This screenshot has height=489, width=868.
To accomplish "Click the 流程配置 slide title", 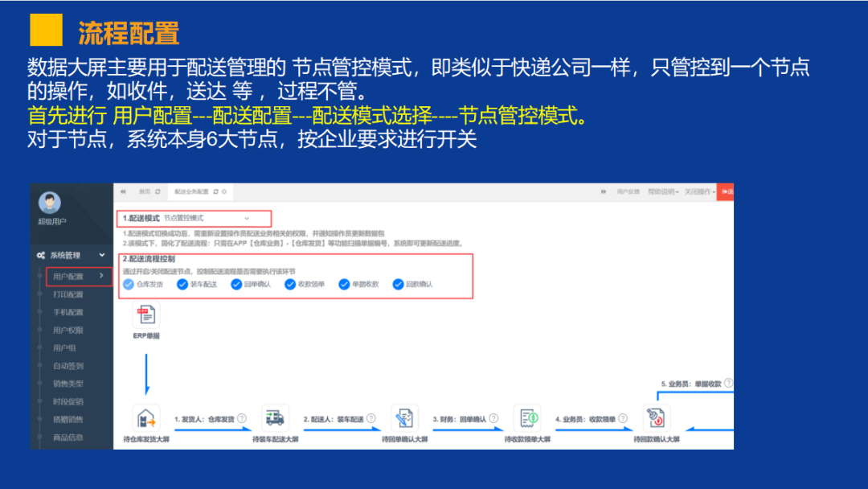I will tap(129, 33).
